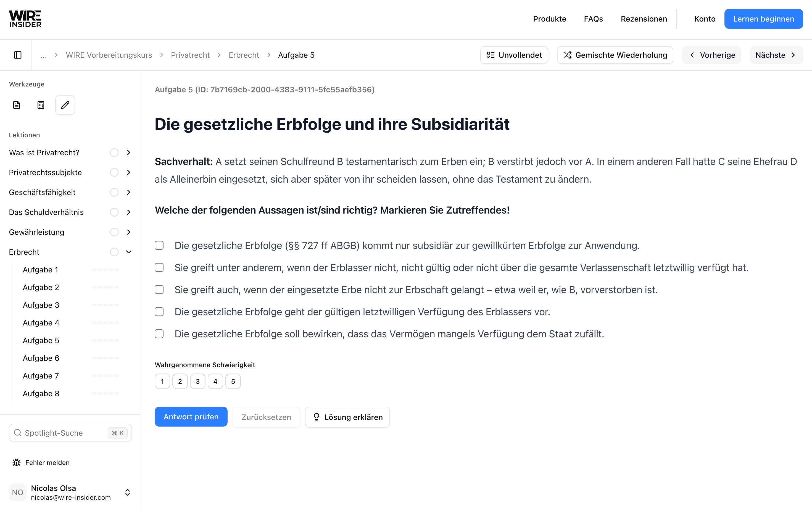The image size is (812, 510).
Task: Expand Das Schuldverhältnis lesson
Action: coord(128,212)
